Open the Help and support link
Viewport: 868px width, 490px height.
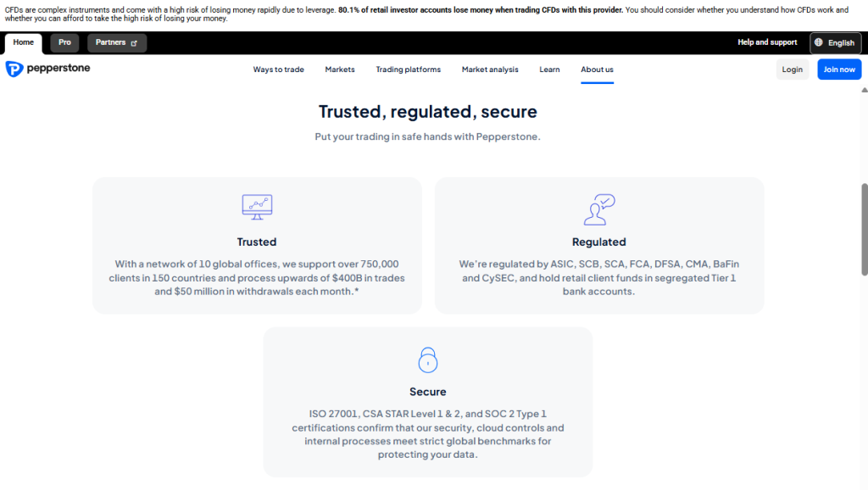coord(767,42)
